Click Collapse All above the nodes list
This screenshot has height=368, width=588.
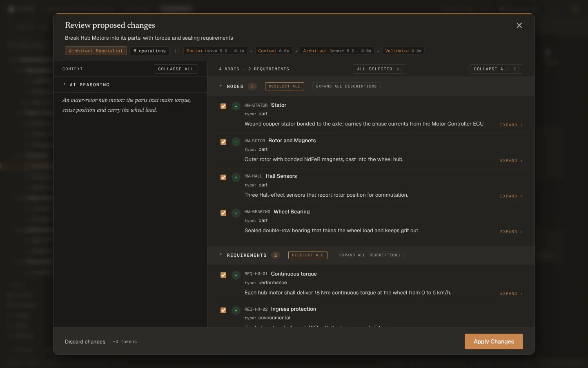pos(496,69)
